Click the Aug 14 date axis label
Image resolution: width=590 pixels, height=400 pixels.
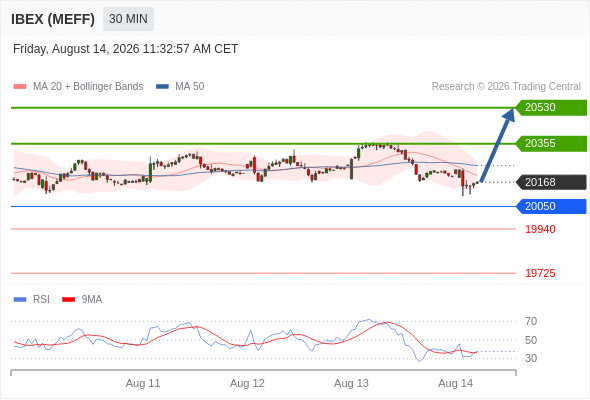pos(456,383)
